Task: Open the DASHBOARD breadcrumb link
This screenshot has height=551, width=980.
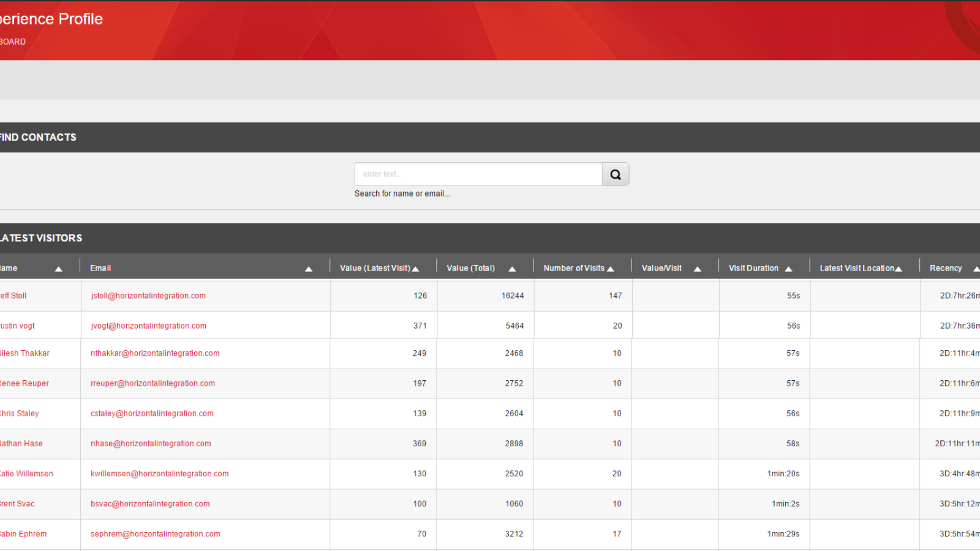Action: [12, 41]
